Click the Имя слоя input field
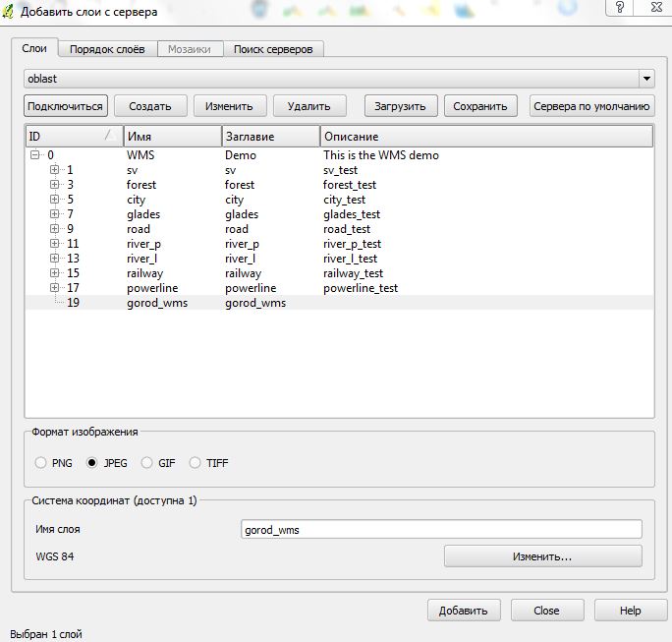This screenshot has height=642, width=672. coord(441,529)
